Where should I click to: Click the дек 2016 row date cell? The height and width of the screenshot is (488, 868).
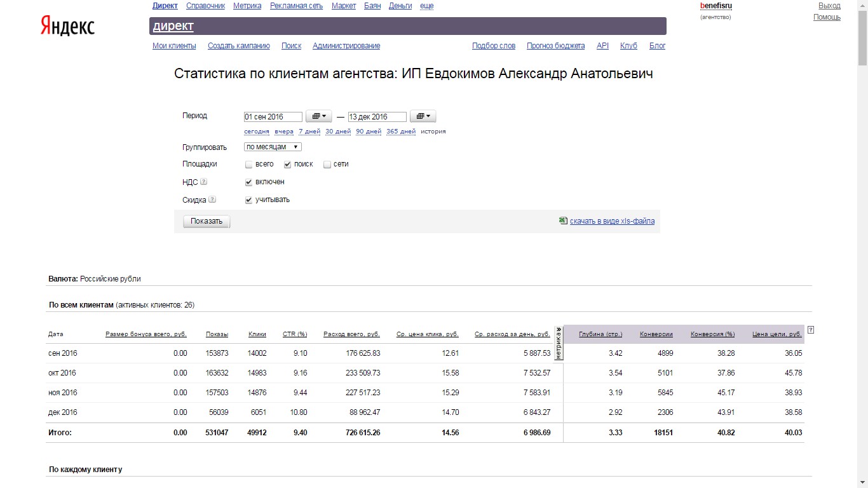[x=62, y=412]
